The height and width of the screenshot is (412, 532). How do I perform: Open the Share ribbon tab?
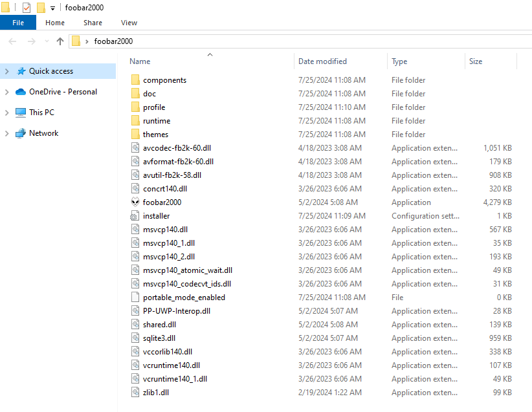93,23
